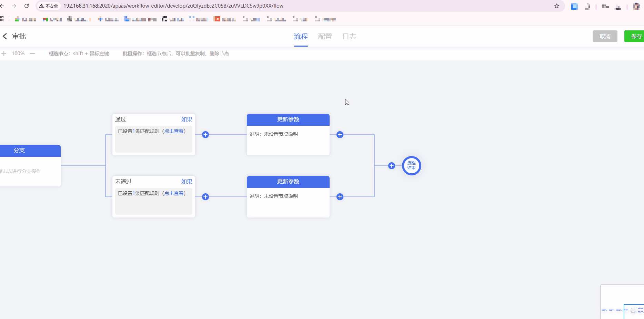Image resolution: width=644 pixels, height=319 pixels.
Task: Add node after the bottom 更新参数 node
Action: (340, 197)
